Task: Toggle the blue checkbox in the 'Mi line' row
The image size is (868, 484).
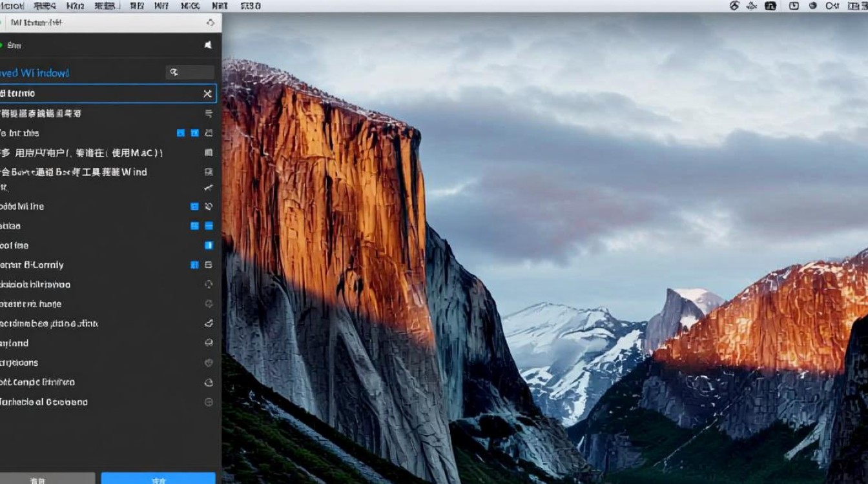Action: click(x=194, y=207)
